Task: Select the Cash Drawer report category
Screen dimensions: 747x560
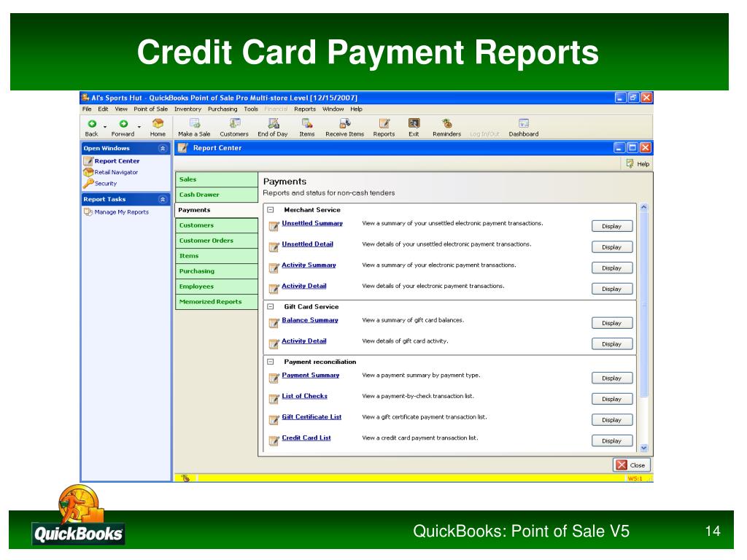Action: tap(217, 195)
